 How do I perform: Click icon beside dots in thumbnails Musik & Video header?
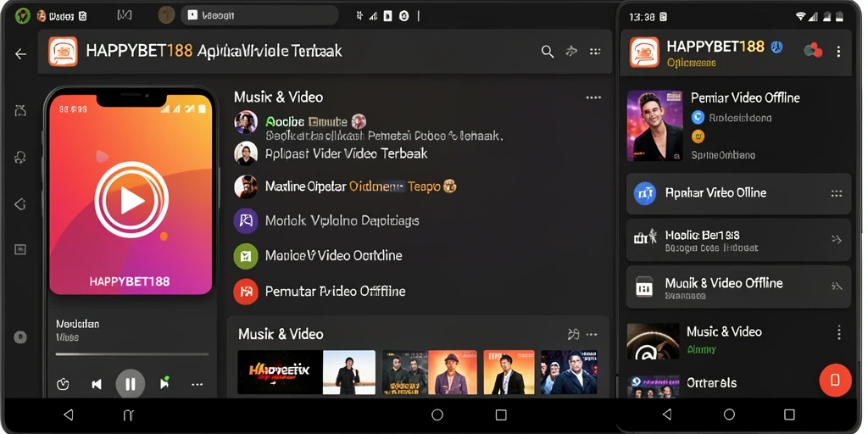tap(574, 334)
